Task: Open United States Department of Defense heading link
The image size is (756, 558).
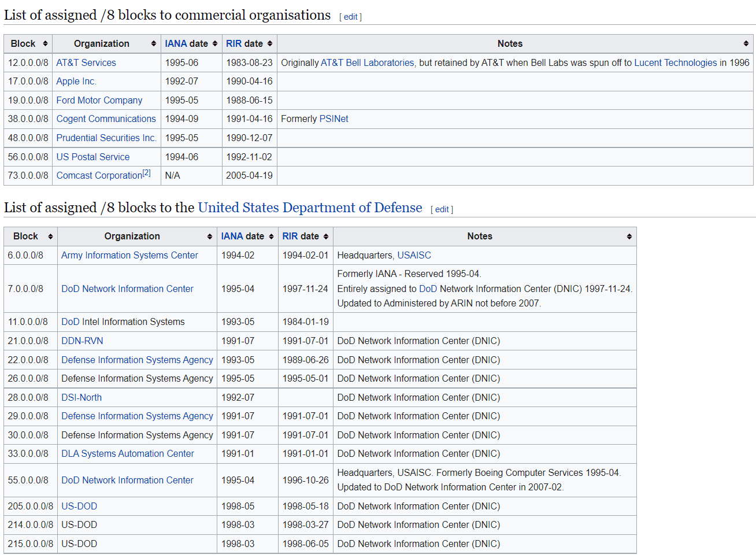Action: 310,208
